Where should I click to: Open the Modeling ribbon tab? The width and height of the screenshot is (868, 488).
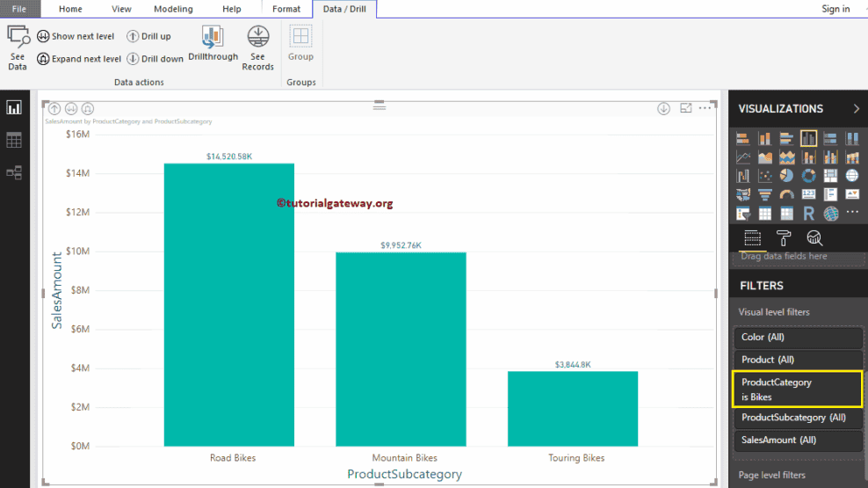click(173, 9)
